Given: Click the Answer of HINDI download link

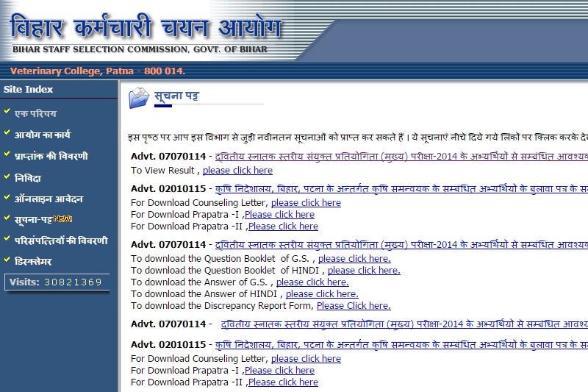Looking at the screenshot, I should (x=322, y=293).
